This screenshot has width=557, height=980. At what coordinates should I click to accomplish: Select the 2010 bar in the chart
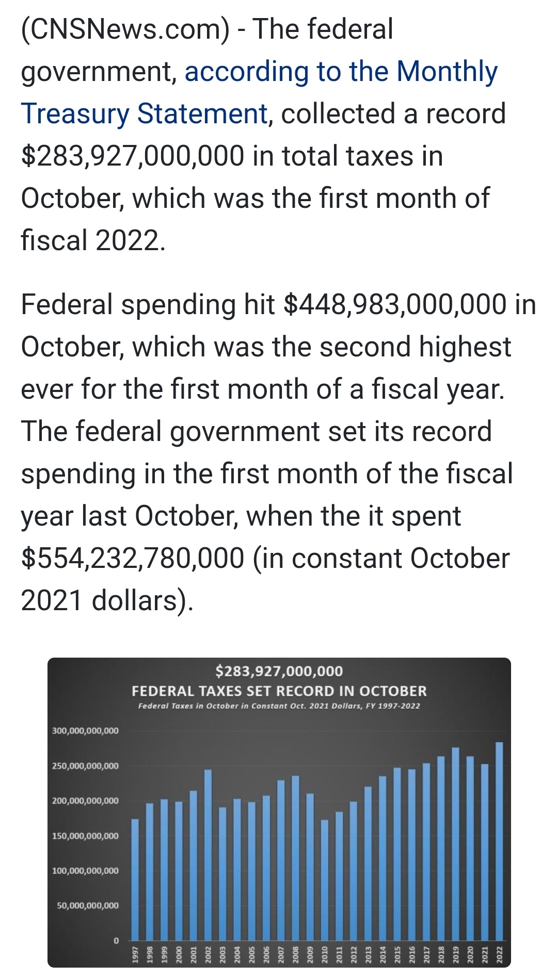pos(325,880)
